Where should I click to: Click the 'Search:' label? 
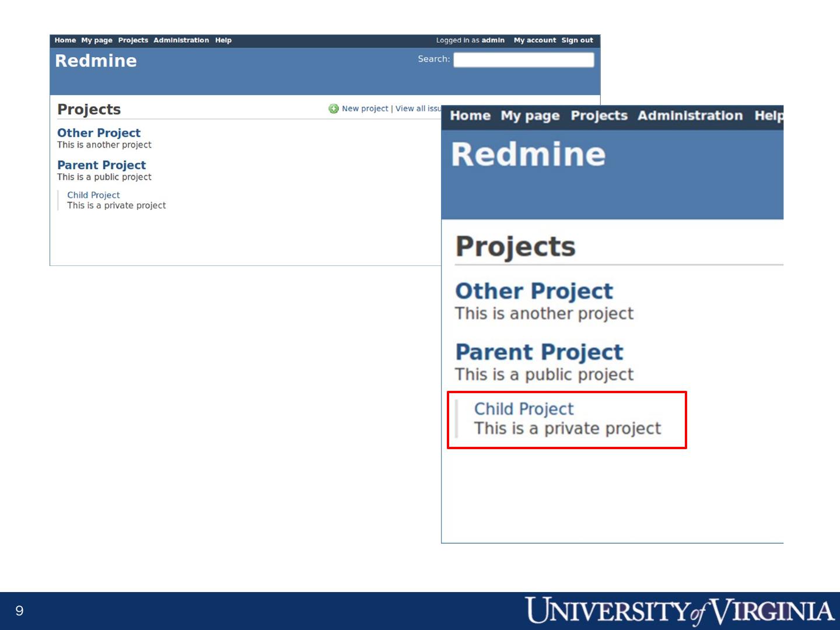click(434, 59)
